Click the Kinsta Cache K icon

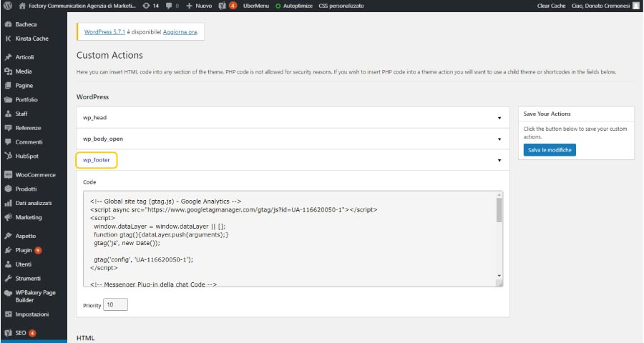tap(8, 38)
